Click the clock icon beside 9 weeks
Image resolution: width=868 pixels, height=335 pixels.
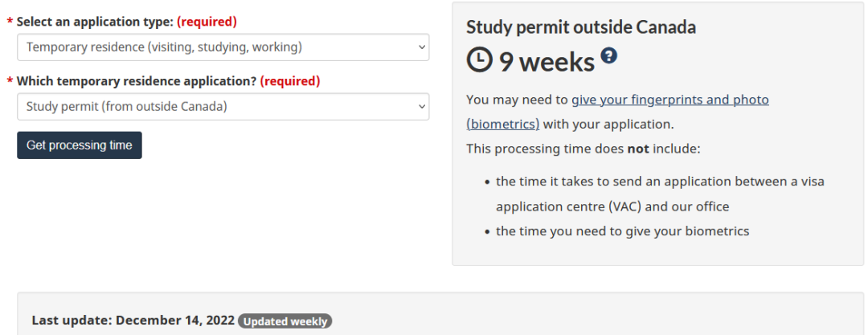tap(479, 61)
